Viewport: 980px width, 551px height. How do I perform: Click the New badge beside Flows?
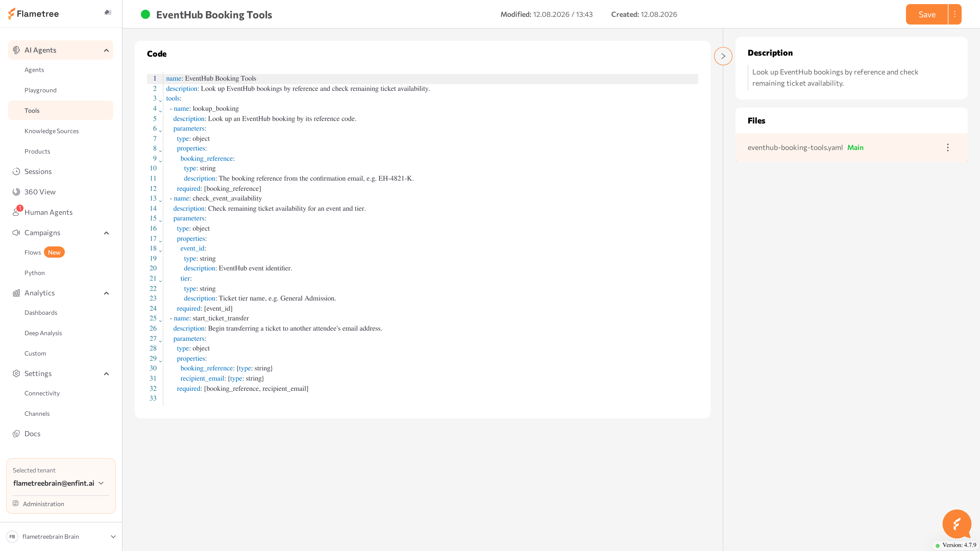pyautogui.click(x=54, y=253)
